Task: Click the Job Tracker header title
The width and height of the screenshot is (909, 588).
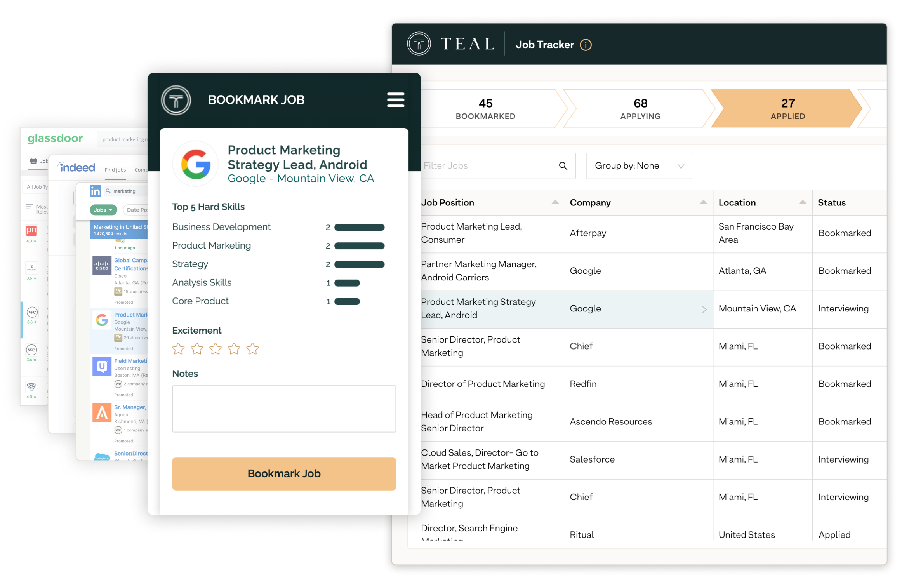Action: 544,45
